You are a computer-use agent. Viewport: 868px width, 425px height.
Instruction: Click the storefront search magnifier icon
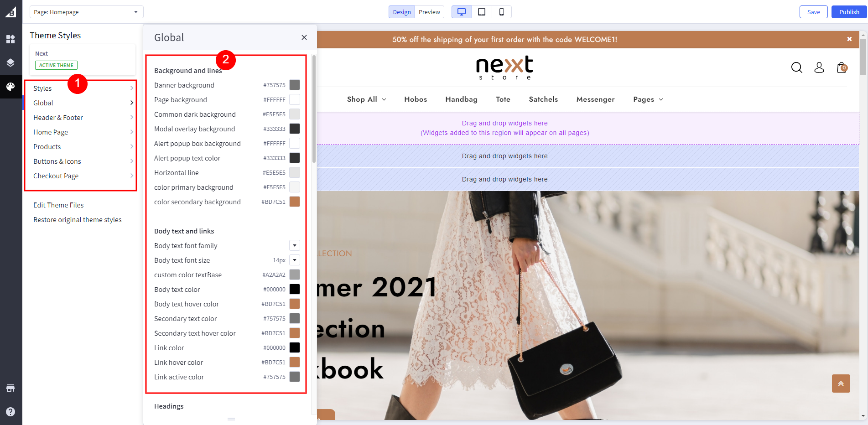click(796, 67)
